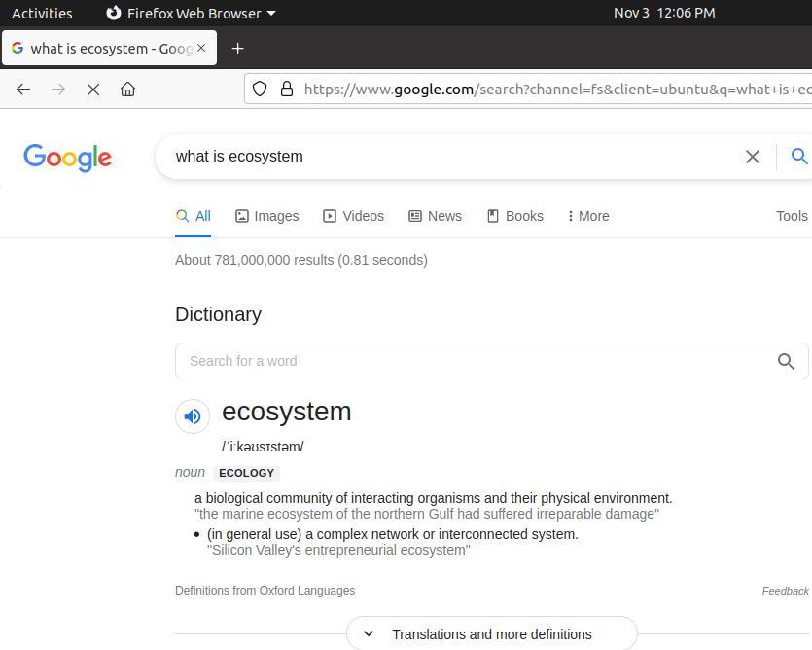This screenshot has height=650, width=812.
Task: Play the ecosystem pronunciation audio
Action: pyautogui.click(x=193, y=416)
